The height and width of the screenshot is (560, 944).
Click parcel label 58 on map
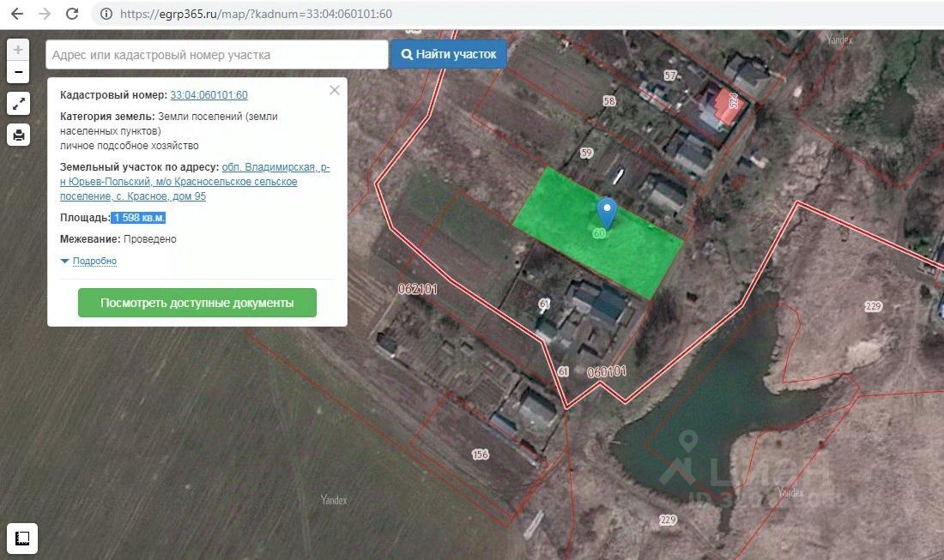pos(609,101)
